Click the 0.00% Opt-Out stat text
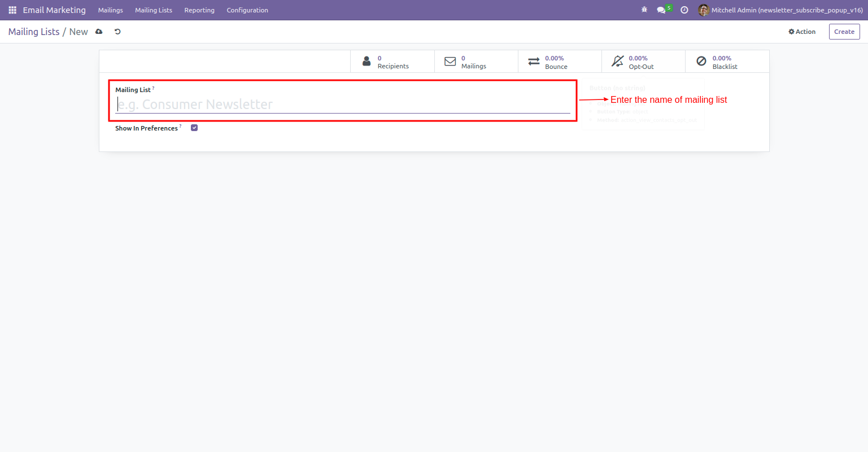The image size is (868, 452). [x=642, y=62]
